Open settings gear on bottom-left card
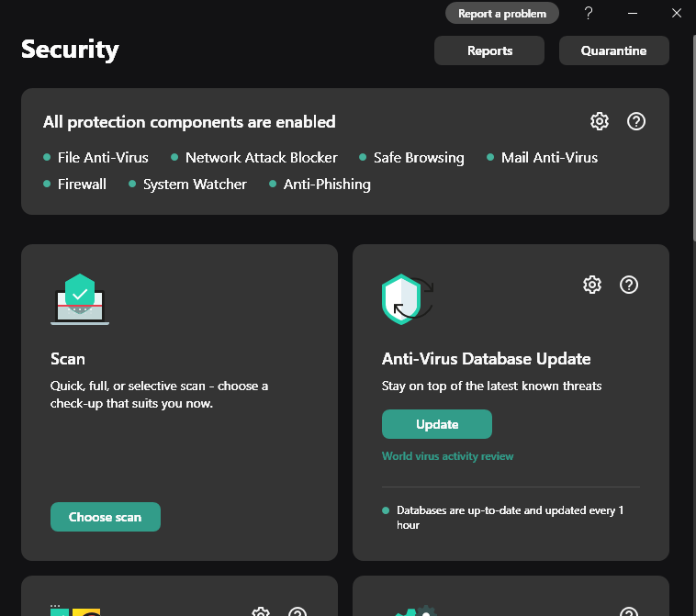This screenshot has height=616, width=696. pos(261,612)
